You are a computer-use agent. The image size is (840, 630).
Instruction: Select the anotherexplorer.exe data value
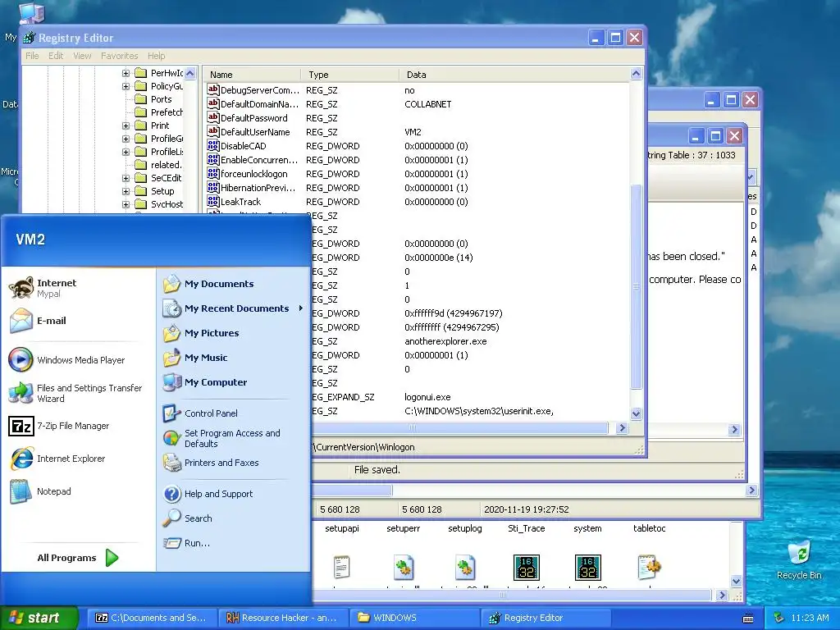445,341
